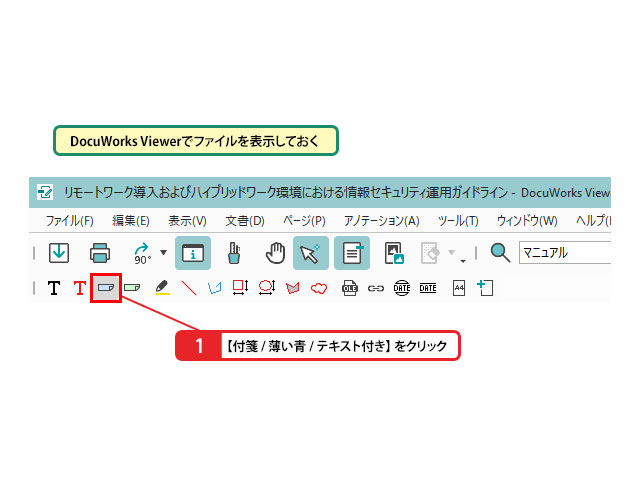Screen dimensions: 640x480
Task: Open the ツール(T) menu
Action: pyautogui.click(x=458, y=221)
